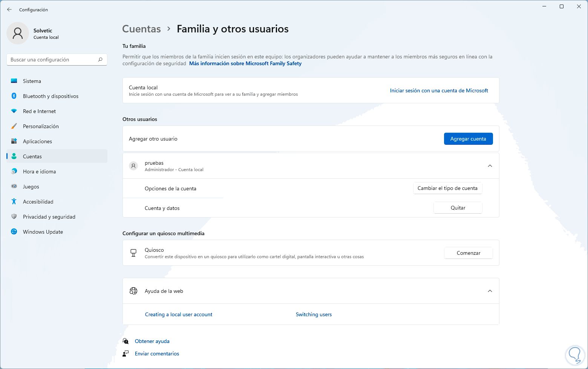This screenshot has width=588, height=369.
Task: Click the Aplicaciones sidebar icon
Action: [x=14, y=141]
